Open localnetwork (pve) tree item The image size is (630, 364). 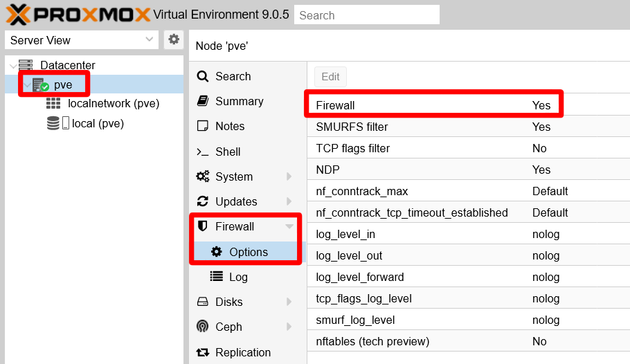114,103
